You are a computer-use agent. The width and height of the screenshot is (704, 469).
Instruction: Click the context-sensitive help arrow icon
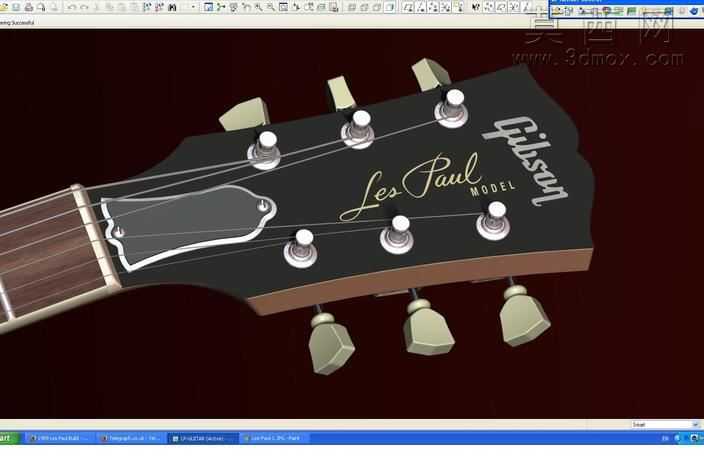[x=476, y=7]
